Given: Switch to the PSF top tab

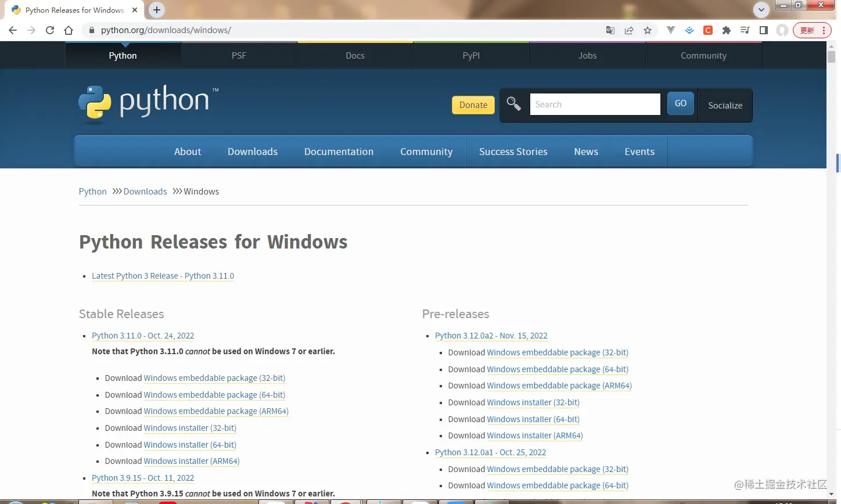Looking at the screenshot, I should click(239, 56).
